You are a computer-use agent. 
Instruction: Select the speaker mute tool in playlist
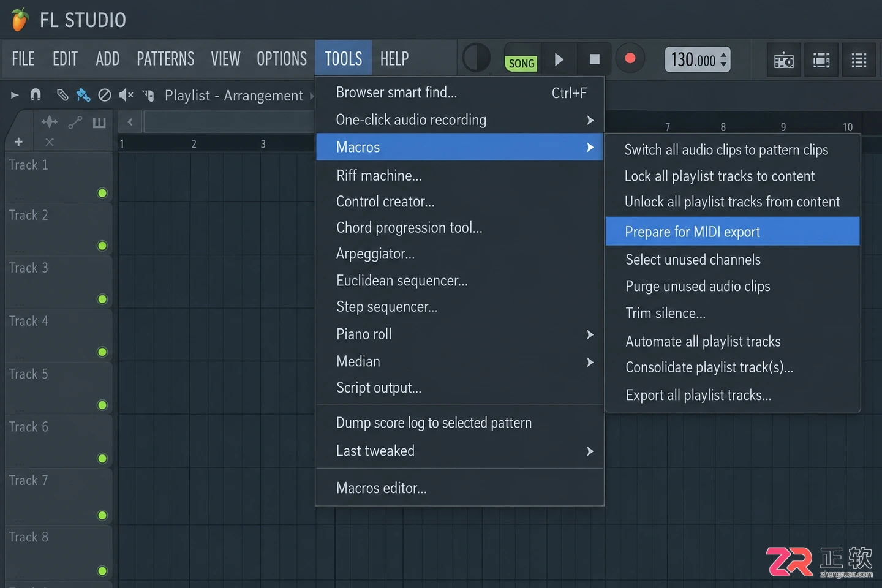click(x=126, y=95)
